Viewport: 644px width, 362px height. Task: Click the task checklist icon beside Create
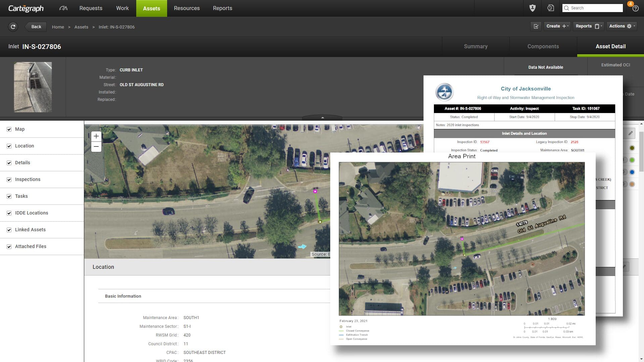536,26
